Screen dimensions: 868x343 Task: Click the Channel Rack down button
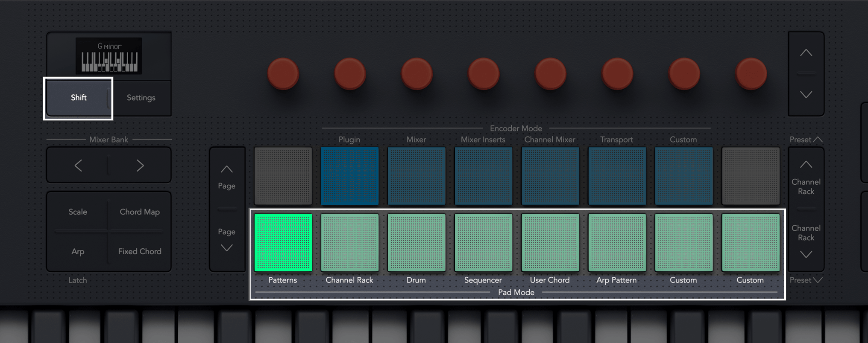tap(806, 241)
